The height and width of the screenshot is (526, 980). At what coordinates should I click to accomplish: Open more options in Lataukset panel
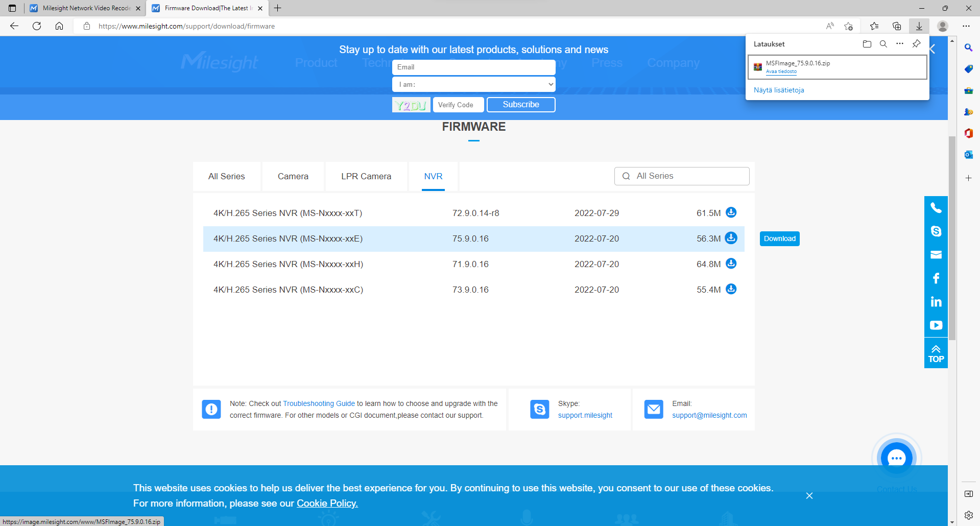[900, 44]
